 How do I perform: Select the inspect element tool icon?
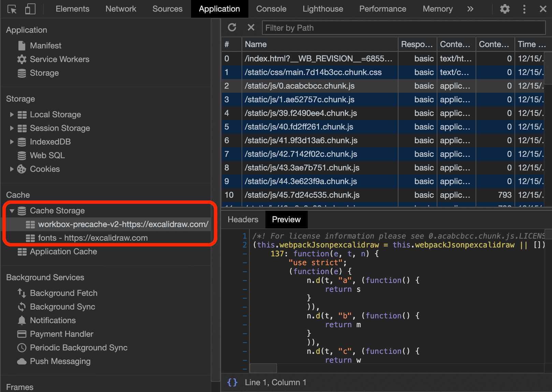click(12, 9)
